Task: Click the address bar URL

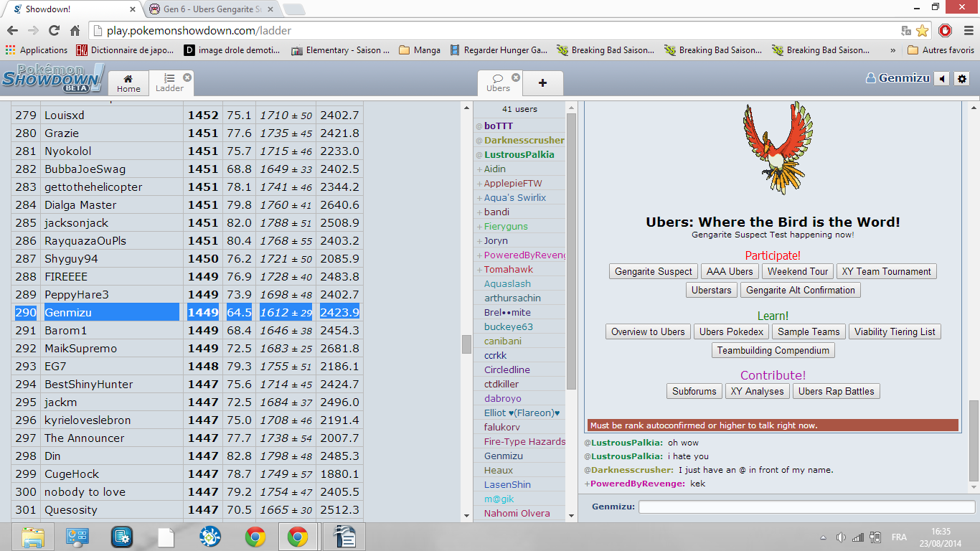Action: 199,30
